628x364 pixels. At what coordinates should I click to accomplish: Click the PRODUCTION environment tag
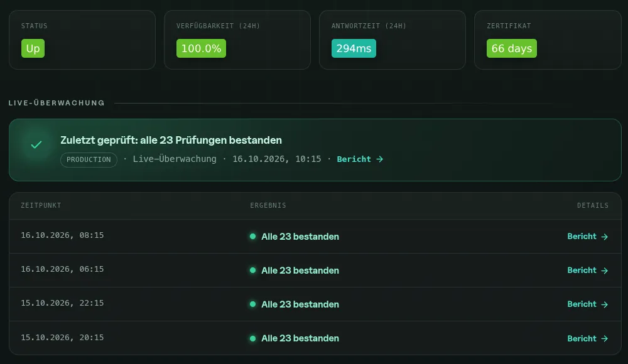pyautogui.click(x=89, y=159)
